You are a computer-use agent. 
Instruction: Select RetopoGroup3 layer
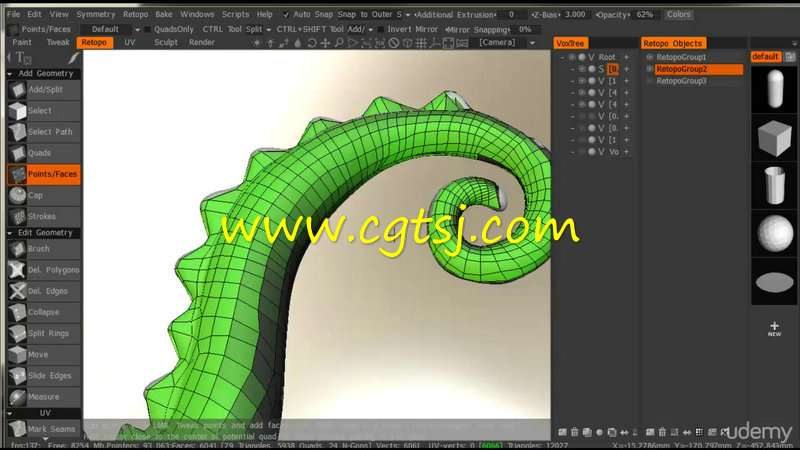[x=681, y=81]
